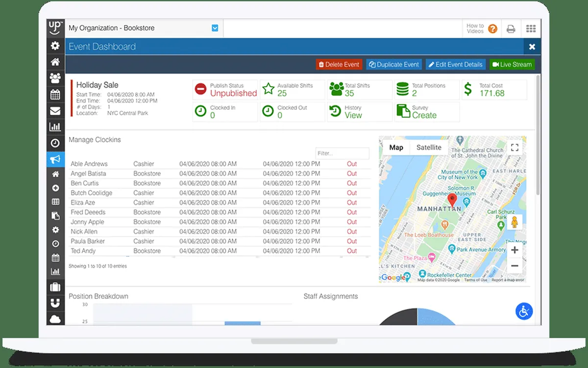
Task: Click the How to Videos help icon
Action: point(492,29)
